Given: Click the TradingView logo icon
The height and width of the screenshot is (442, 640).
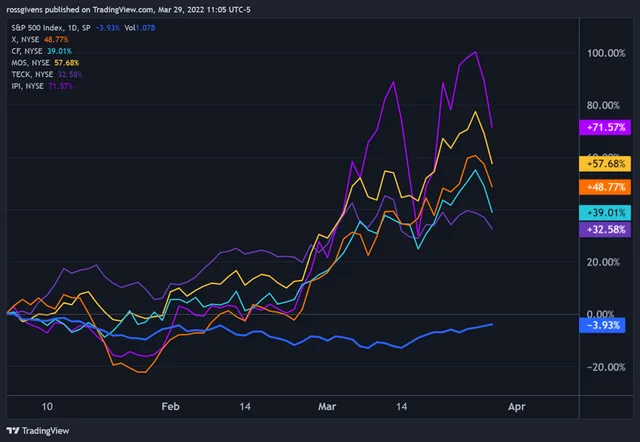Looking at the screenshot, I should tap(13, 431).
